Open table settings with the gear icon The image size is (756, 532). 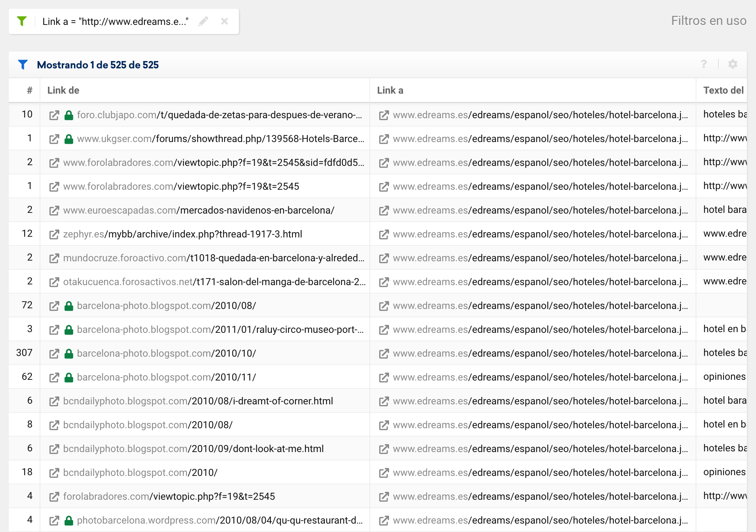click(x=732, y=64)
